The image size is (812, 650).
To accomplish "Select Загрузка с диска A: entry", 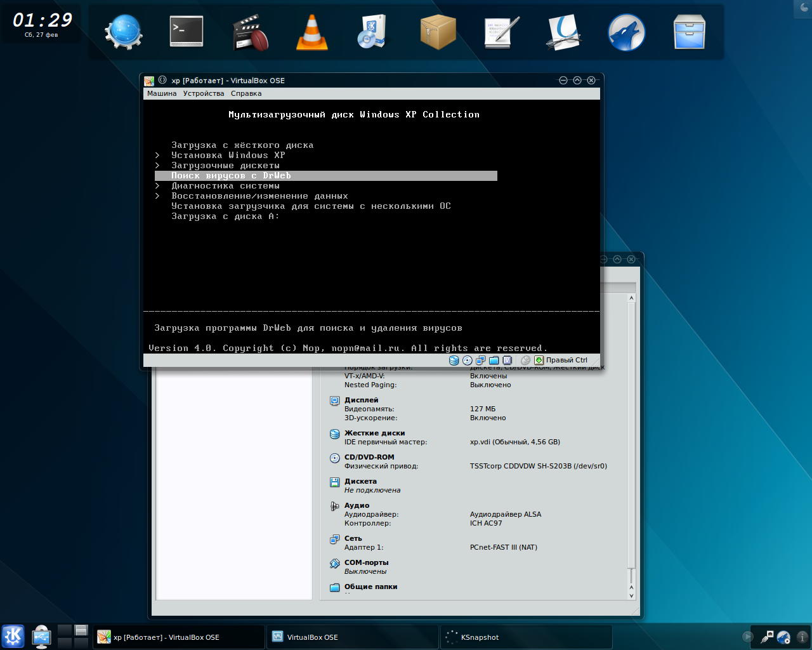I will pyautogui.click(x=225, y=216).
